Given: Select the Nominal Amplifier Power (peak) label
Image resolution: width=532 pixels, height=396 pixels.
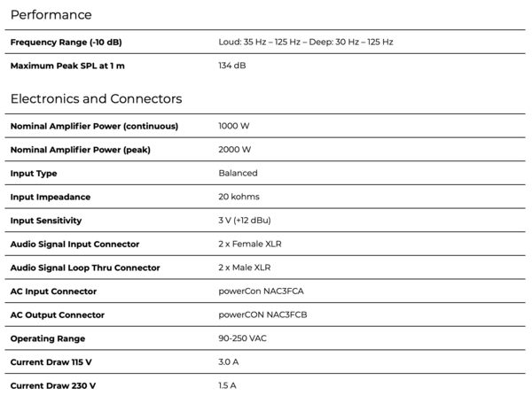Looking at the screenshot, I should (x=81, y=150).
